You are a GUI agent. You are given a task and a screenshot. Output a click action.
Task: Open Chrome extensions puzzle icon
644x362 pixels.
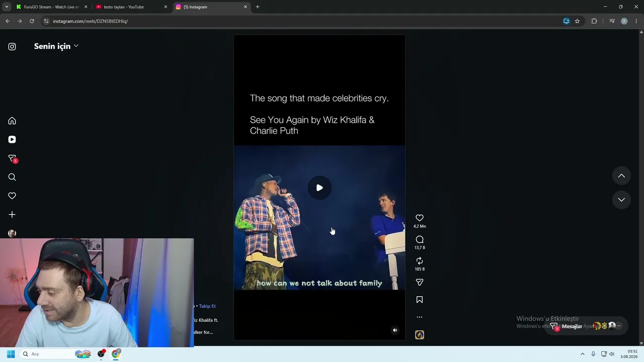coord(594,21)
